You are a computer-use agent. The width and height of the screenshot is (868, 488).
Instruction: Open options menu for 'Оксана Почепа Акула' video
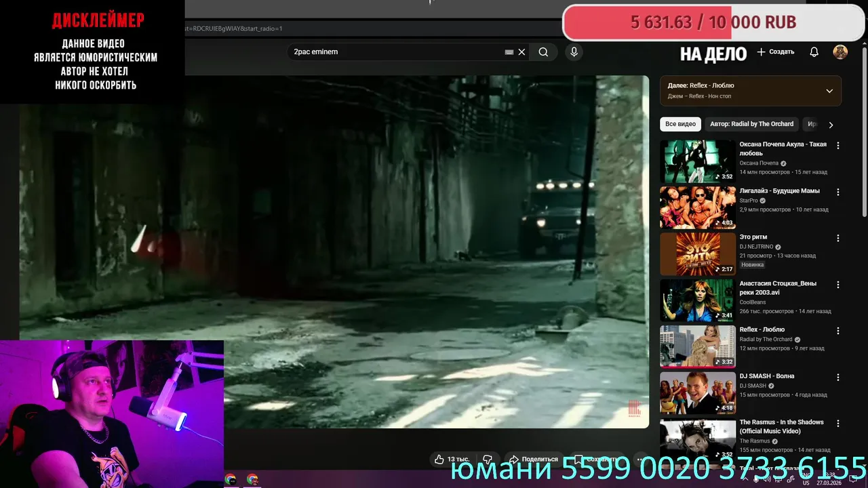838,146
